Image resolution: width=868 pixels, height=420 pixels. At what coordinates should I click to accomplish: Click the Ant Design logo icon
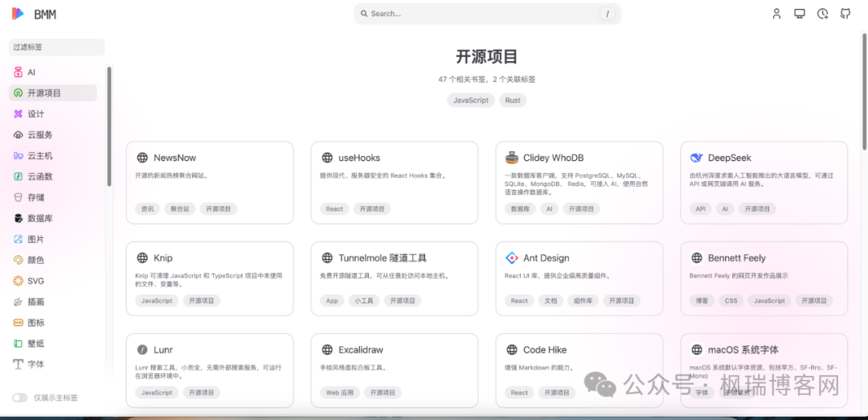point(511,257)
